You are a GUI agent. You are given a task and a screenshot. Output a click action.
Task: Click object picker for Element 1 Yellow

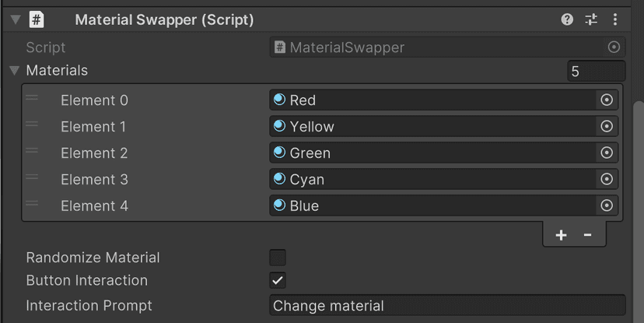[607, 127]
